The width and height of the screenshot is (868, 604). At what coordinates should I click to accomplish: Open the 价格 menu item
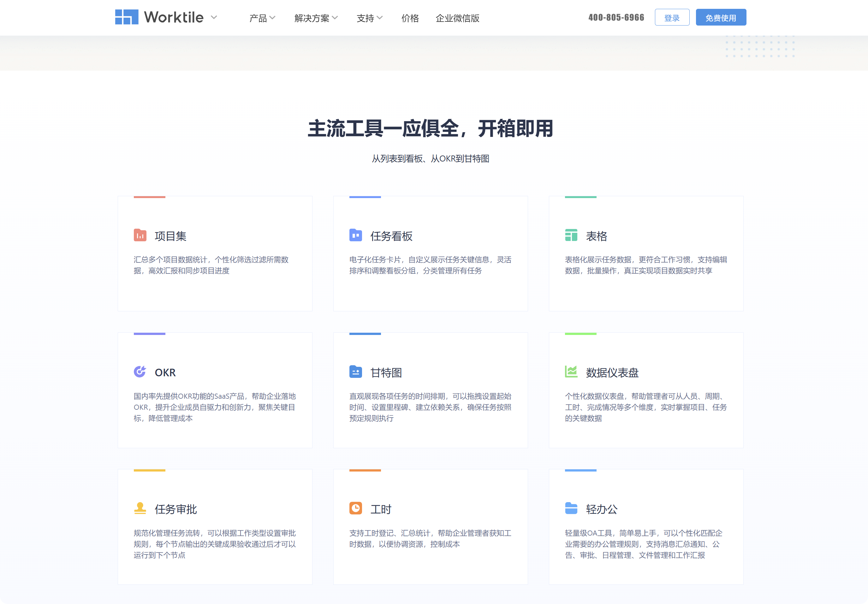(x=410, y=18)
